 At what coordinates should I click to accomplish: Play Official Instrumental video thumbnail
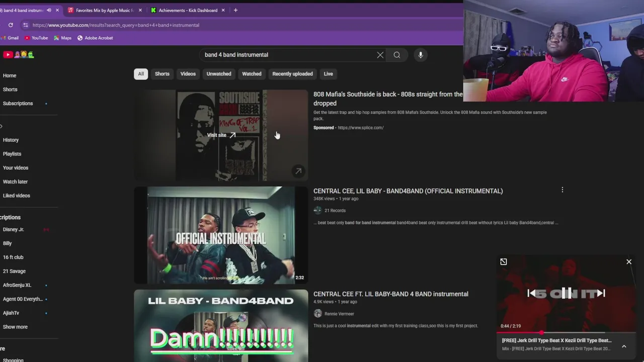221,235
